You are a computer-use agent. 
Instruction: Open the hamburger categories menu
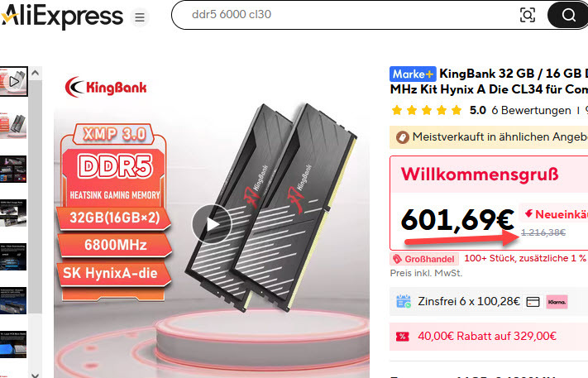(140, 17)
